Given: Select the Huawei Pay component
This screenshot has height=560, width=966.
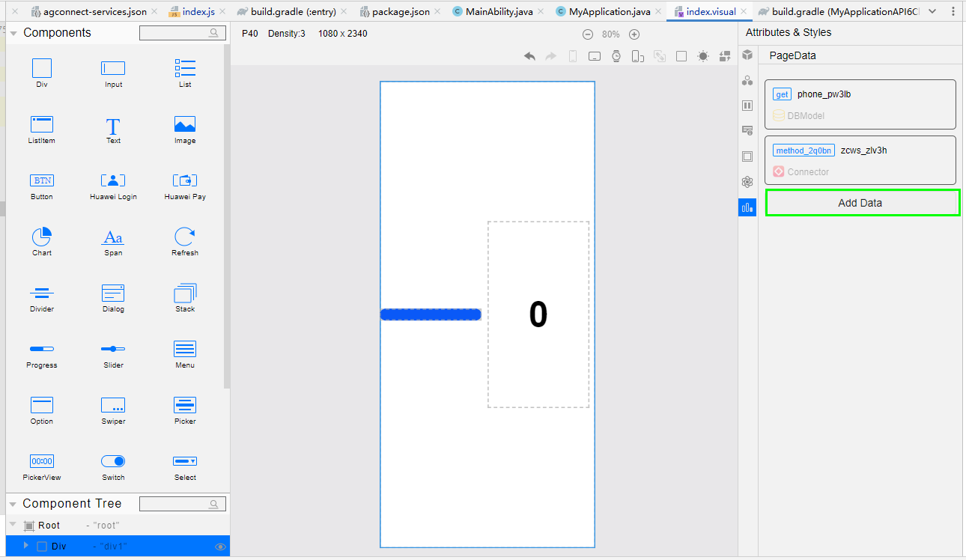Looking at the screenshot, I should [x=185, y=186].
